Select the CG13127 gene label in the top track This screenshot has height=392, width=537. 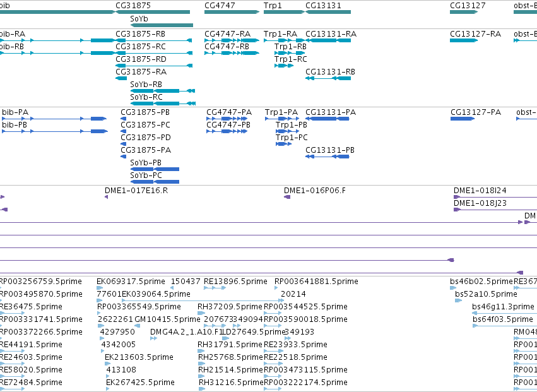coord(468,6)
